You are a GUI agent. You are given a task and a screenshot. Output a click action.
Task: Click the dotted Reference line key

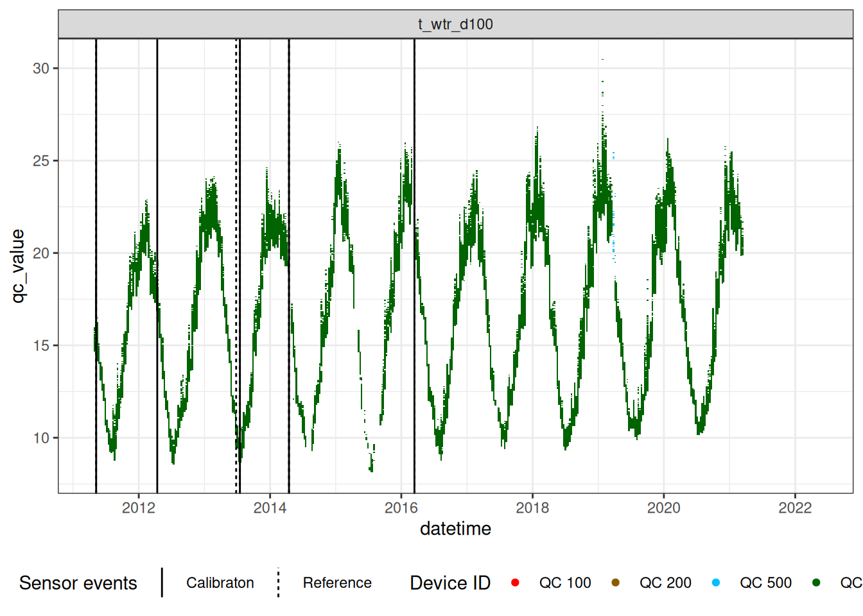(278, 583)
